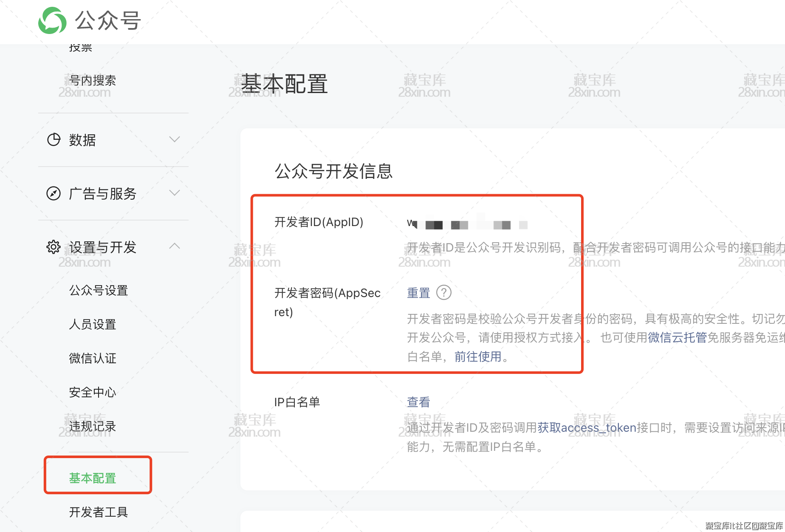This screenshot has height=532, width=785.
Task: Select 微信认证 in the sidebar
Action: click(93, 359)
